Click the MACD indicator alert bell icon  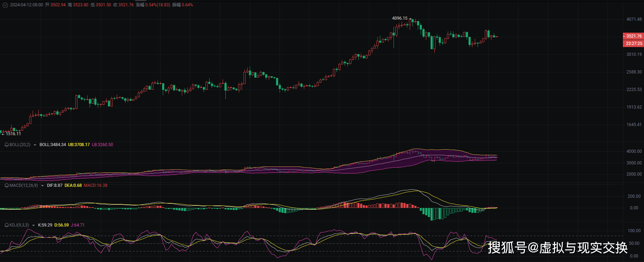tap(7, 185)
